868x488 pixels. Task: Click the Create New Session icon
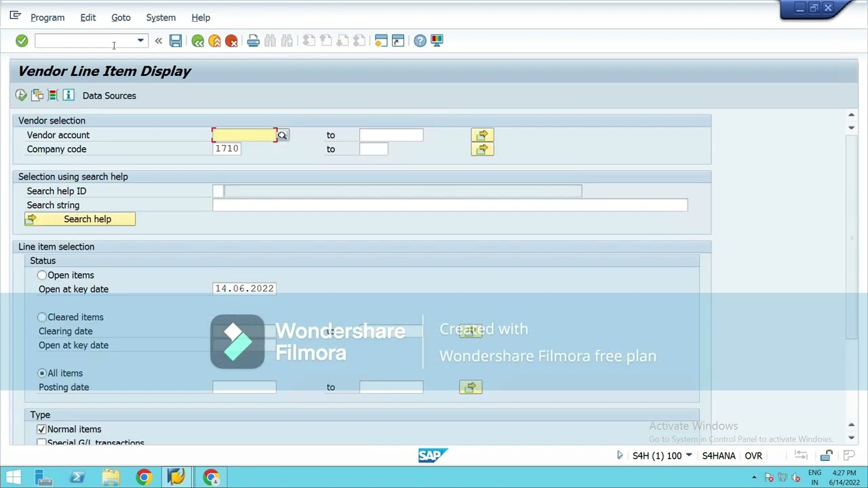click(x=381, y=41)
